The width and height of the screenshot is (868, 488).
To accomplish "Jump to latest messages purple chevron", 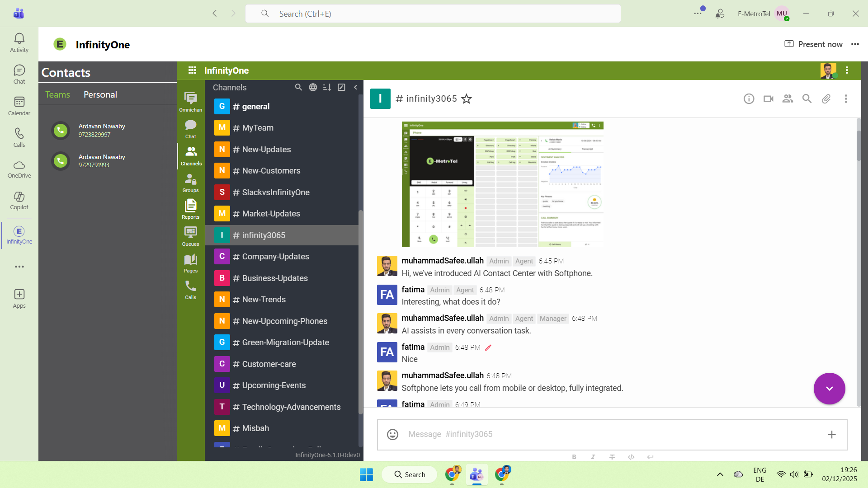I will click(829, 389).
